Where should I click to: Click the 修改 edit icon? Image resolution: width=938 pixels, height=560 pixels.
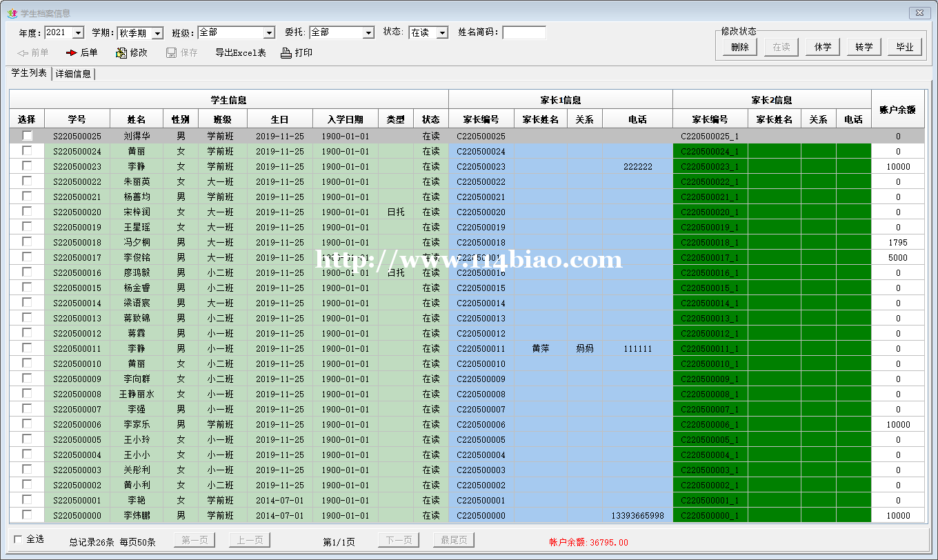pos(121,52)
